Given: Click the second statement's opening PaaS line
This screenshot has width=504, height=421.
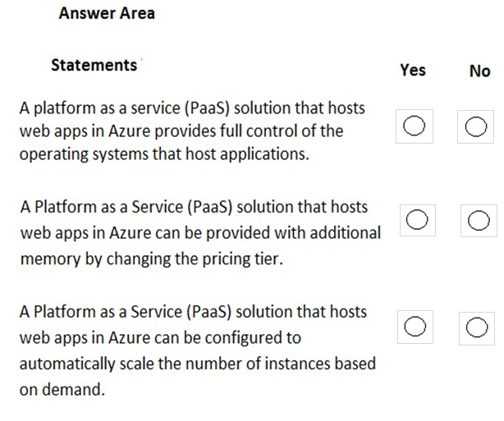Looking at the screenshot, I should coord(194,208).
